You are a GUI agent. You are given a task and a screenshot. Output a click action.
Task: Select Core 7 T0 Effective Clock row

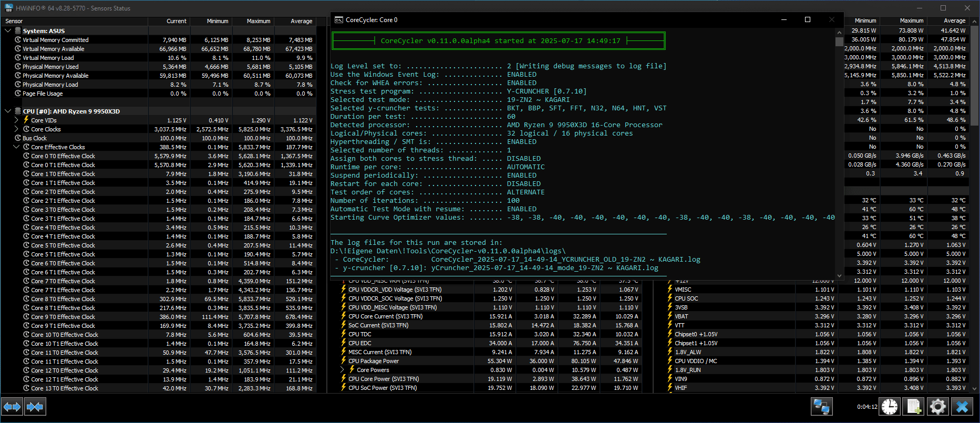(x=159, y=281)
